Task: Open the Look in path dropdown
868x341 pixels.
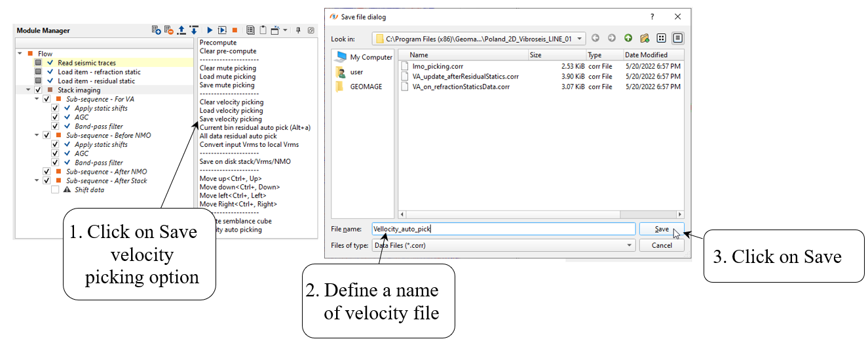Action: (x=580, y=39)
